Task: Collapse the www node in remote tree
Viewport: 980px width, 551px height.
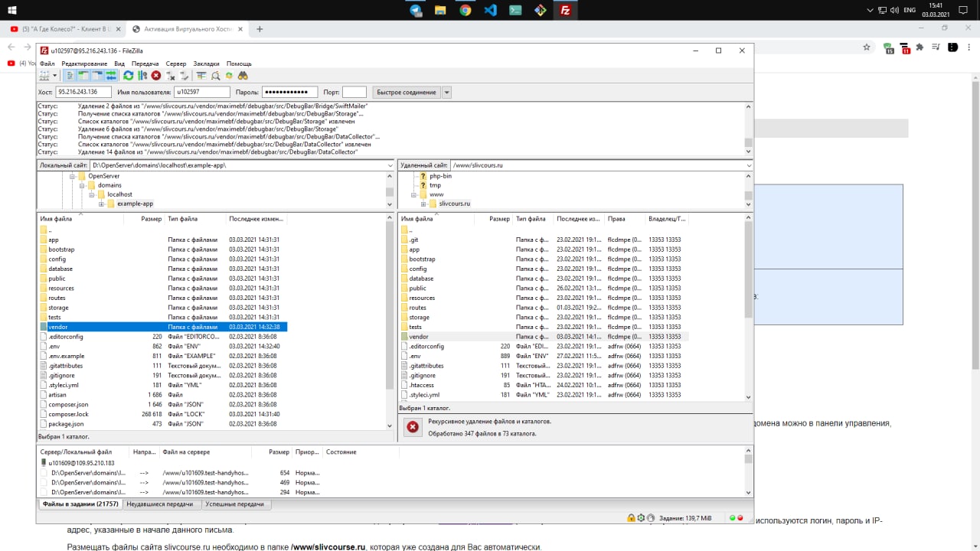Action: (413, 194)
